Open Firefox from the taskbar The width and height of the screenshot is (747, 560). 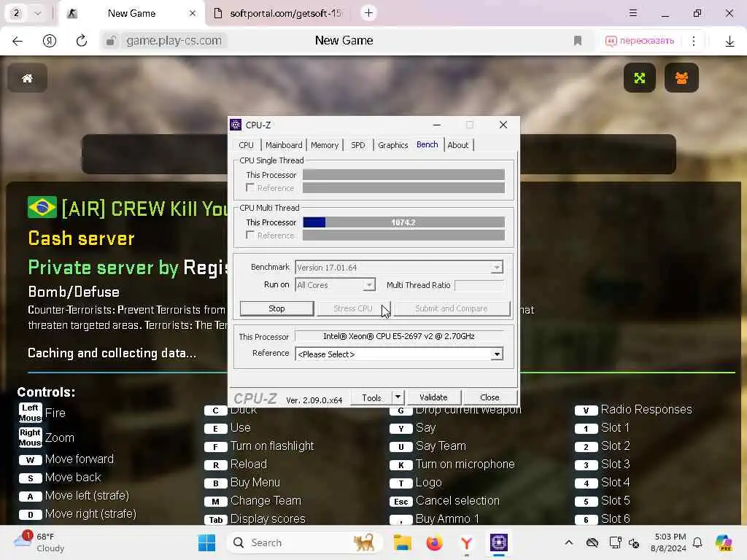pos(435,542)
